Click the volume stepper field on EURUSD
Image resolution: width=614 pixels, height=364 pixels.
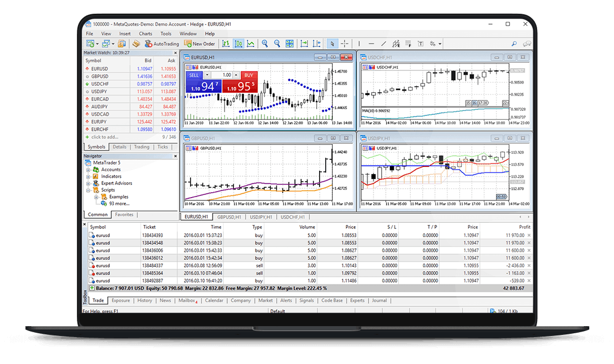[223, 75]
